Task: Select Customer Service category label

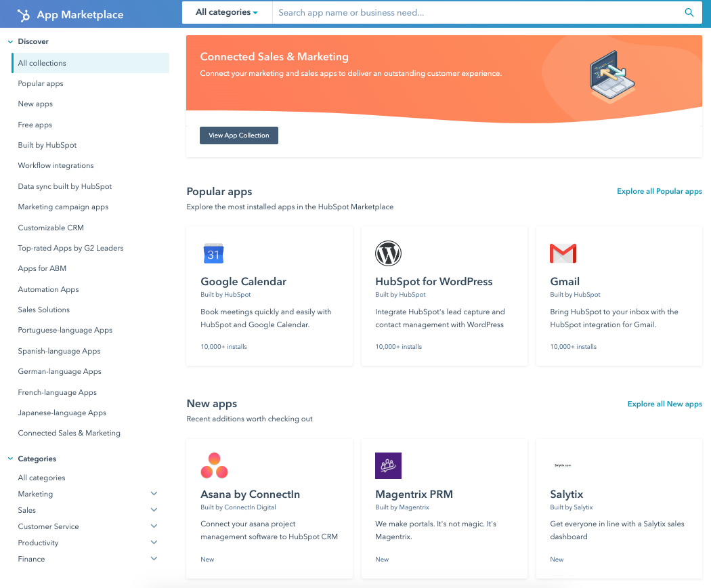Action: (x=48, y=527)
